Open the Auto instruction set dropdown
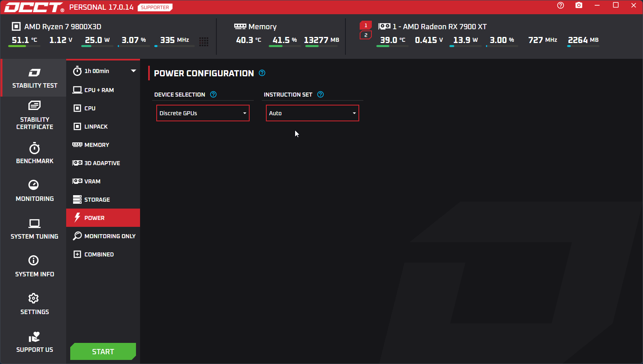Screen dimensions: 643x364 tap(313, 113)
